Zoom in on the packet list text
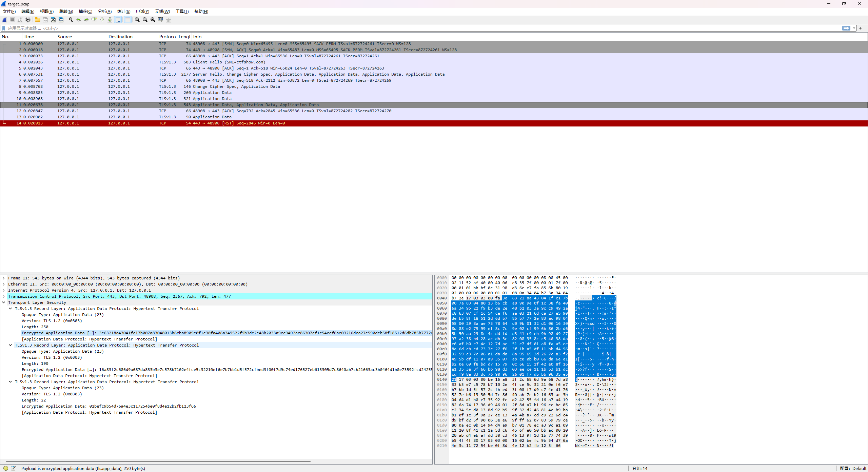 pos(137,20)
